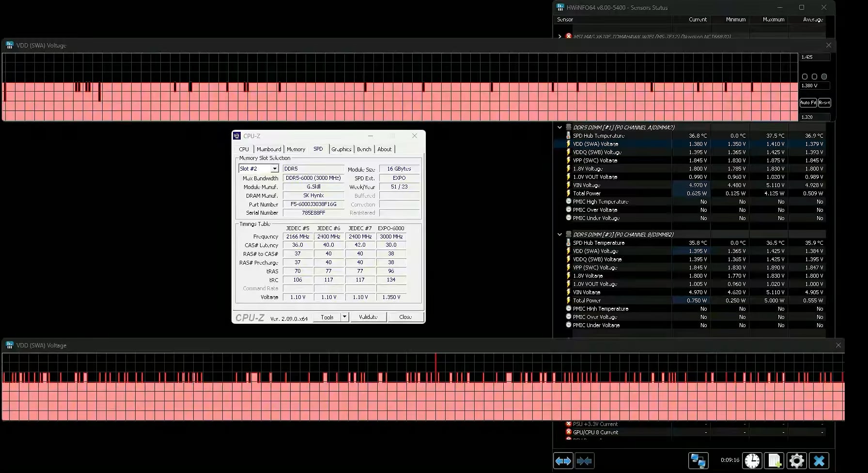This screenshot has width=868, height=473.
Task: Select the DIMM #3 VDD (SWA) Voltage row label
Action: 596,251
